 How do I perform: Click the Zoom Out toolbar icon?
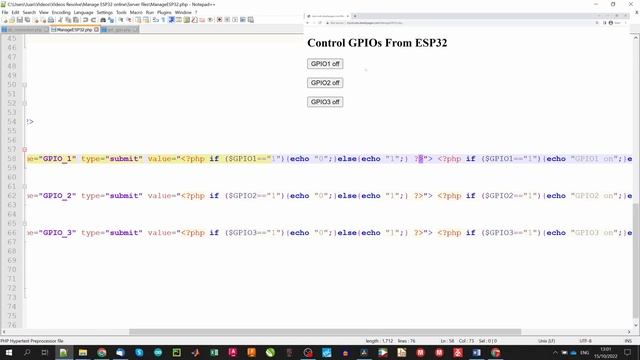coord(129,20)
